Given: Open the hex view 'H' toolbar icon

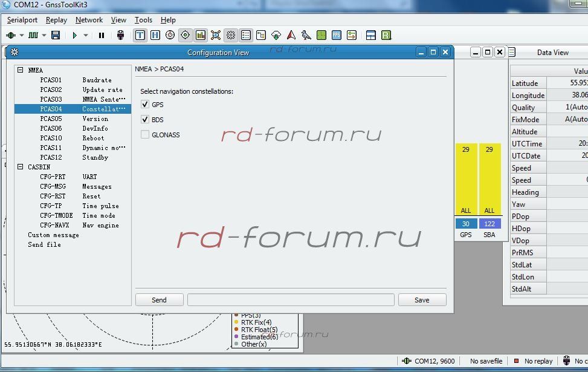Looking at the screenshot, I should pyautogui.click(x=155, y=36).
